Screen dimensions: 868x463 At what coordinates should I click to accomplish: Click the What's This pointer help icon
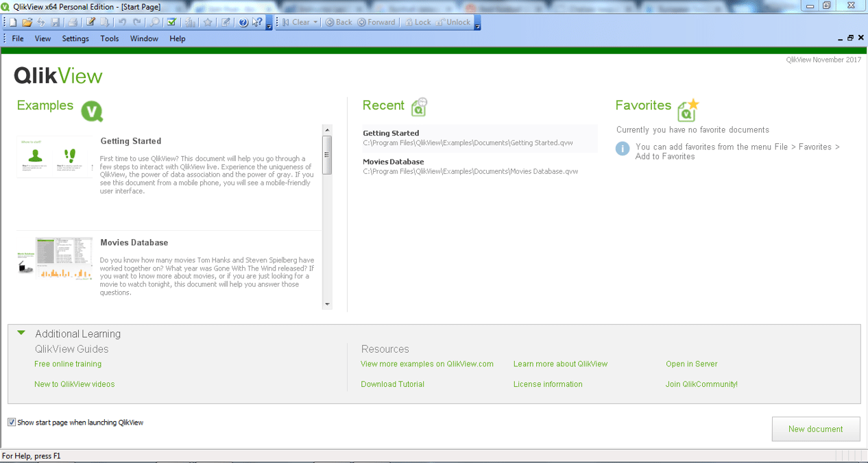(257, 22)
